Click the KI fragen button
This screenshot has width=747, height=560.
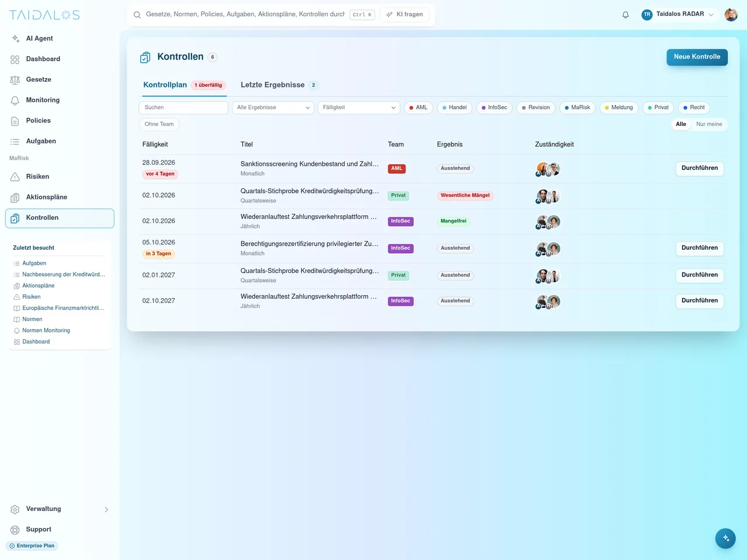(x=404, y=15)
